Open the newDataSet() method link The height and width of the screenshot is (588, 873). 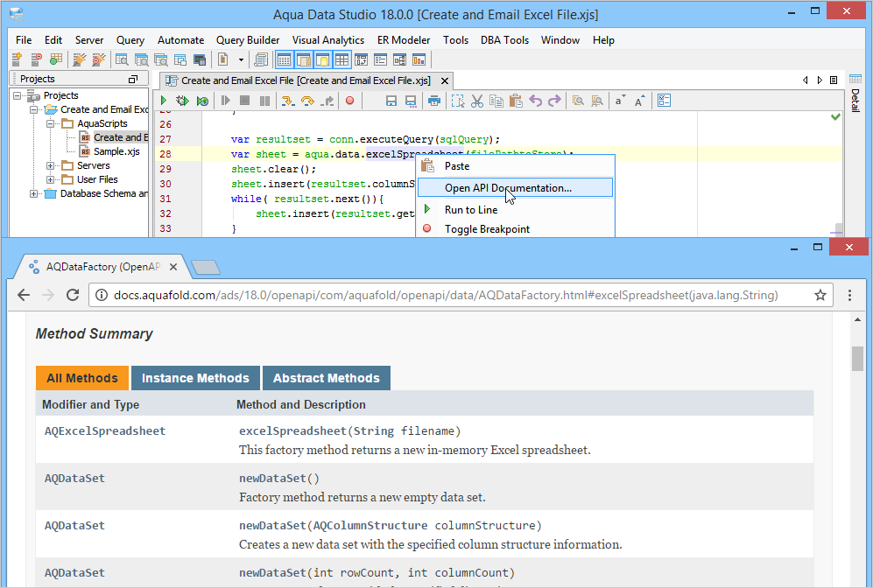273,479
